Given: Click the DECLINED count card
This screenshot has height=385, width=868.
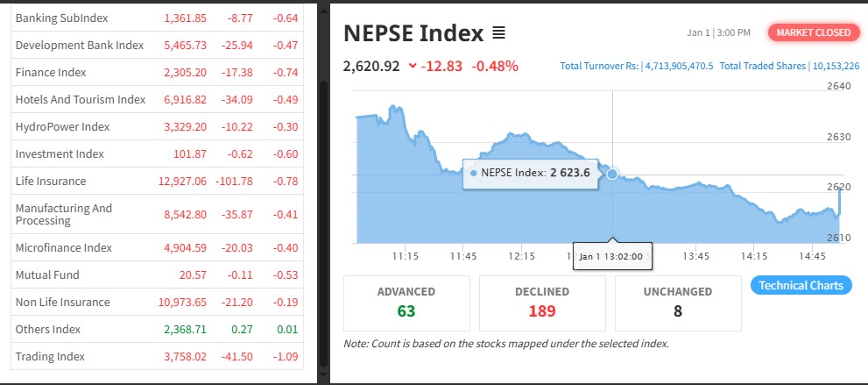Looking at the screenshot, I should pyautogui.click(x=542, y=303).
